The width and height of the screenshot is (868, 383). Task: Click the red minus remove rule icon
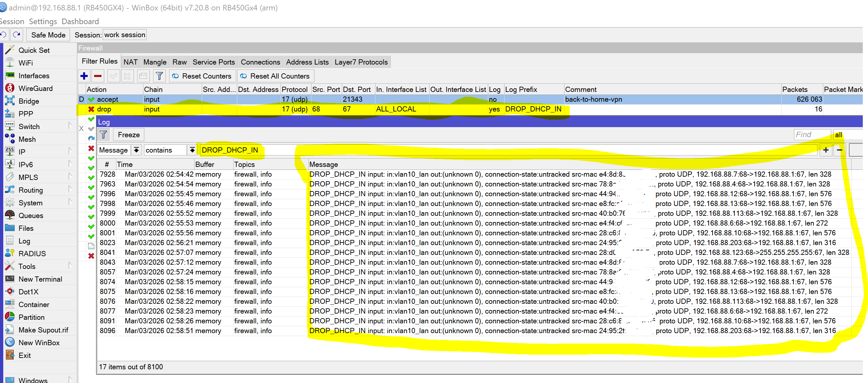point(98,76)
